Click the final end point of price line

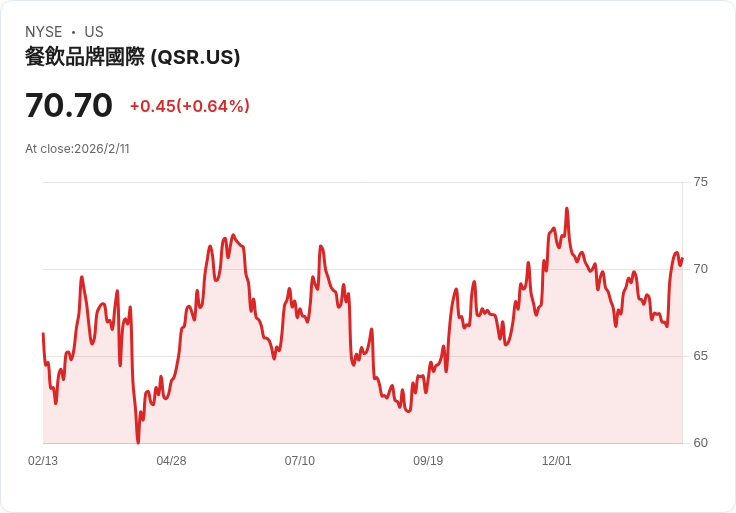tap(682, 259)
